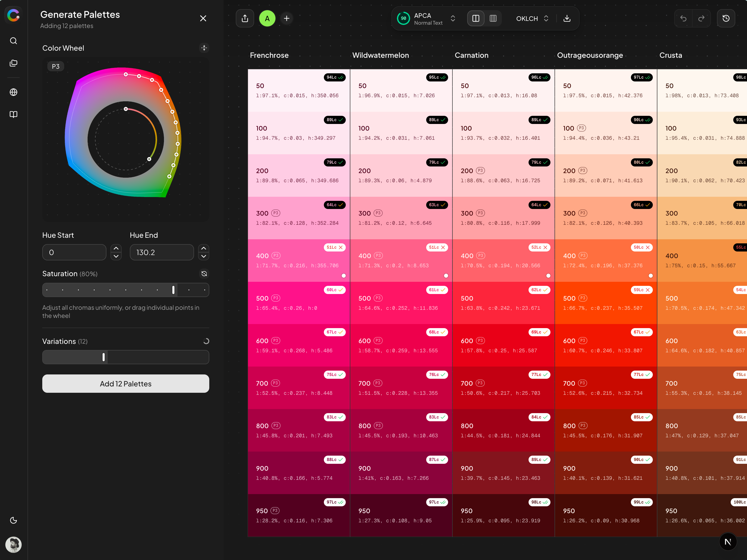The width and height of the screenshot is (747, 560).
Task: Undo the last change
Action: [x=683, y=18]
